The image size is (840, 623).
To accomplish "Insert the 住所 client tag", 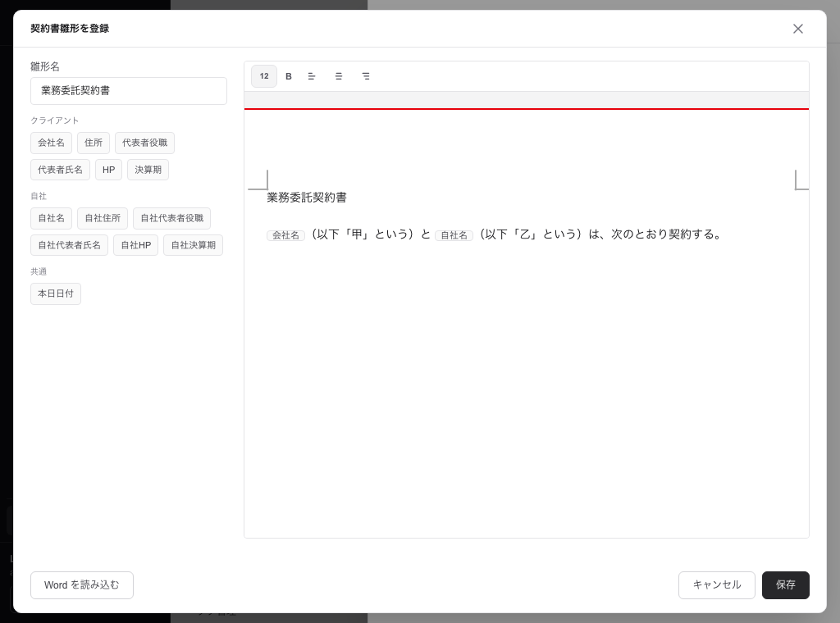I will tap(94, 143).
